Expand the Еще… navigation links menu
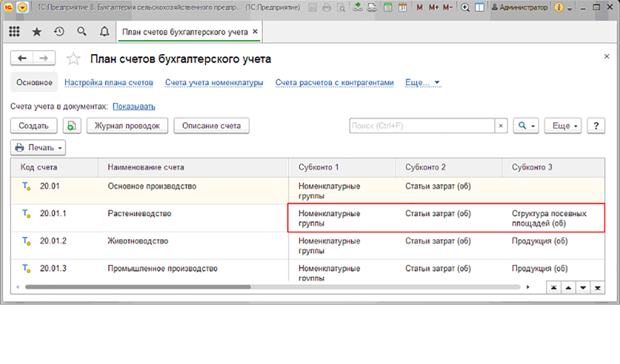620x364 pixels. pyautogui.click(x=422, y=83)
